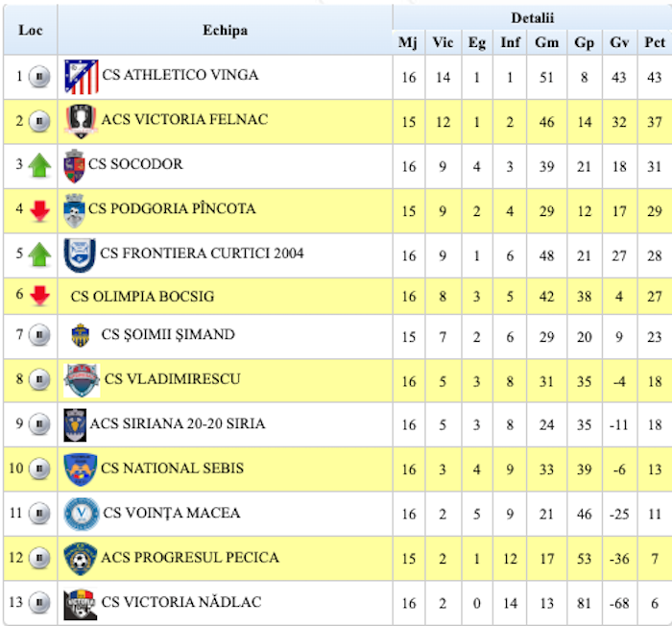Click the CS Socodor team crest

click(x=74, y=166)
